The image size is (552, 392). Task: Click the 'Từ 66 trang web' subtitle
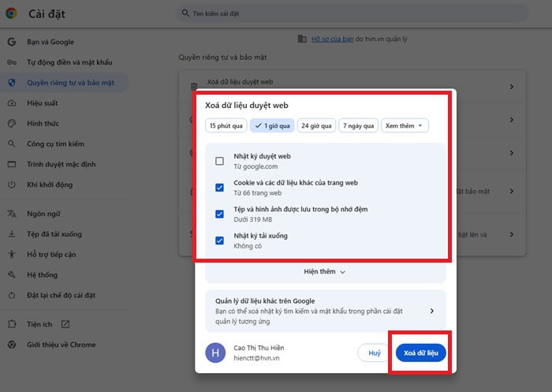click(258, 193)
